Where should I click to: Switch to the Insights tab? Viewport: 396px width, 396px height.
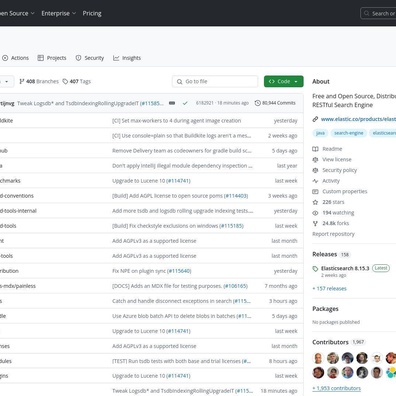pos(127,58)
